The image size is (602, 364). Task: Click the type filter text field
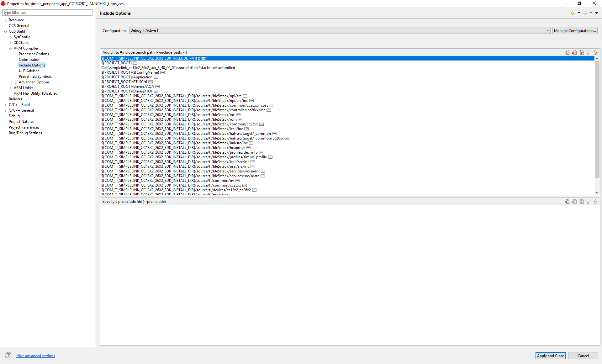pos(47,13)
